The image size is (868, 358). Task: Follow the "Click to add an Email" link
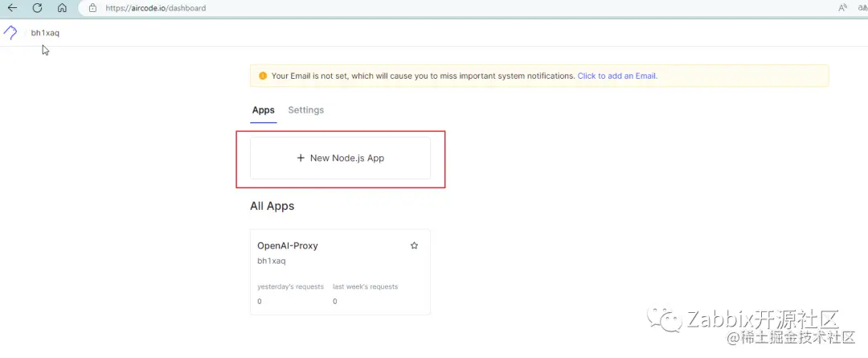click(617, 76)
